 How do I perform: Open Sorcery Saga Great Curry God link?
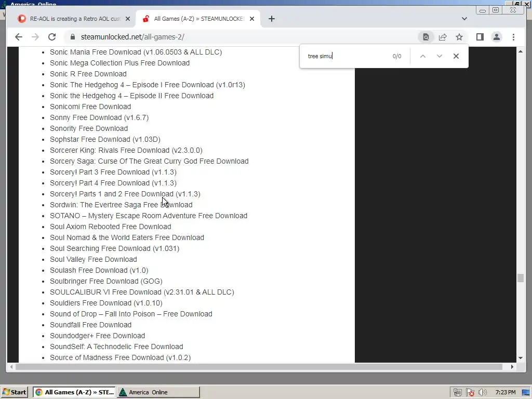pos(149,161)
